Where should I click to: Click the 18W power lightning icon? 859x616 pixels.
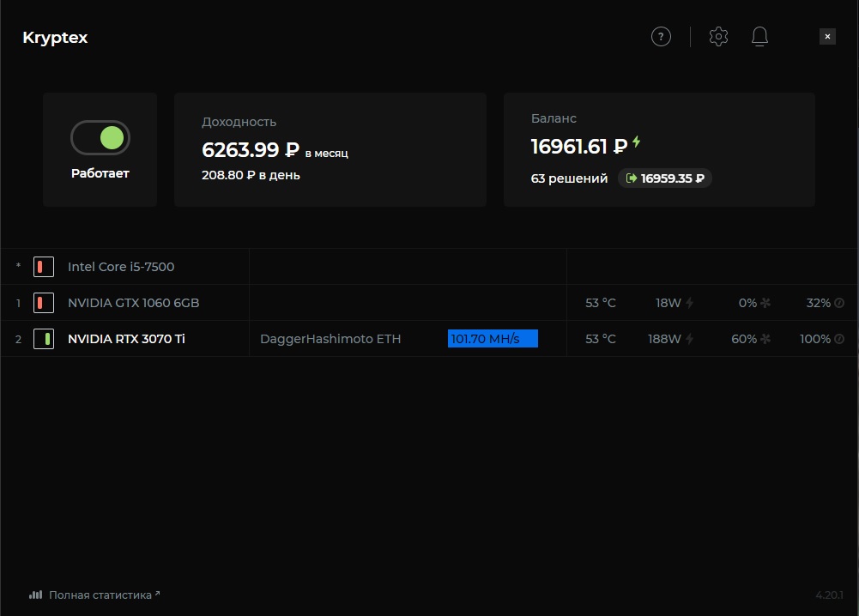coord(689,303)
